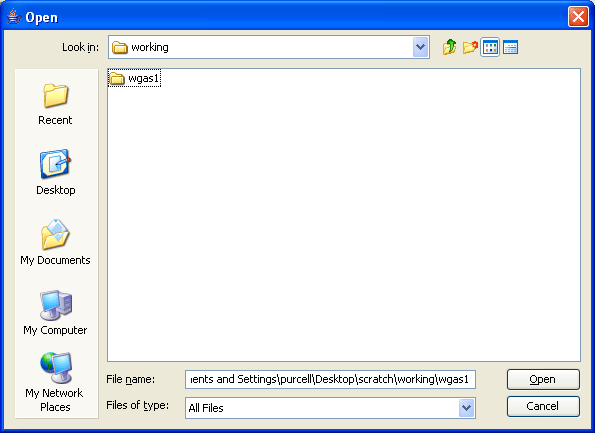Click the File name text field
This screenshot has width=595, height=433.
point(330,379)
